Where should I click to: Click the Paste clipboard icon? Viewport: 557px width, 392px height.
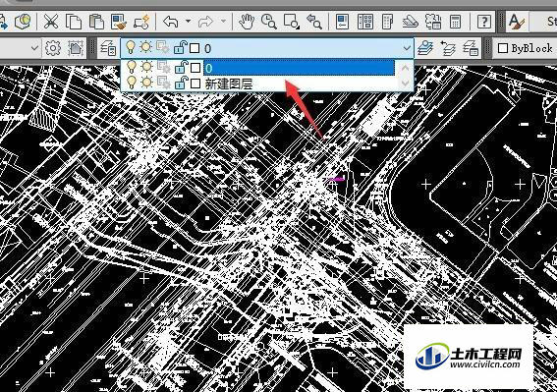[x=96, y=22]
